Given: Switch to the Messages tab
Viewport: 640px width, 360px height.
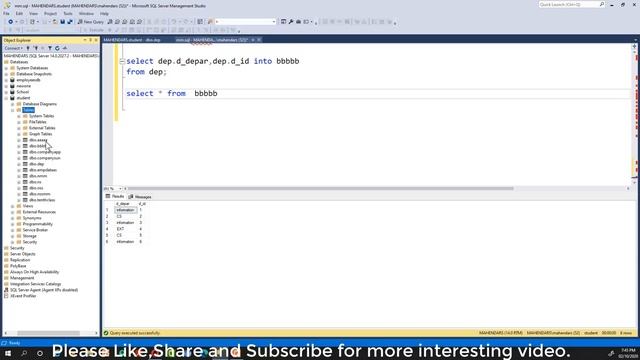Looking at the screenshot, I should coord(140,197).
